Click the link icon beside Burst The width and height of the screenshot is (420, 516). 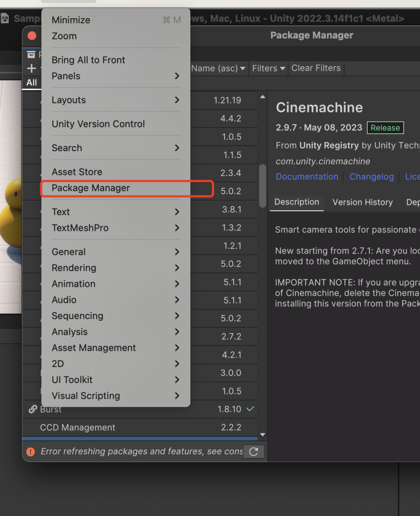coord(33,410)
